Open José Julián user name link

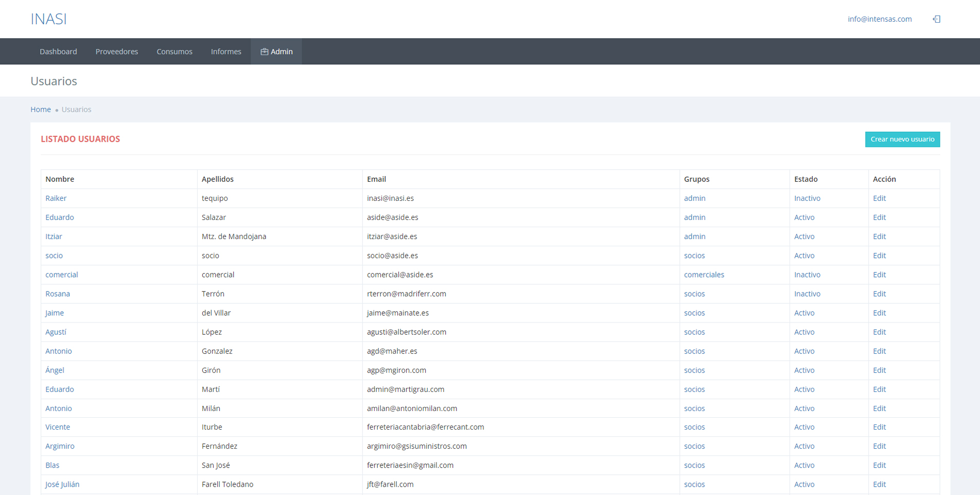point(62,484)
